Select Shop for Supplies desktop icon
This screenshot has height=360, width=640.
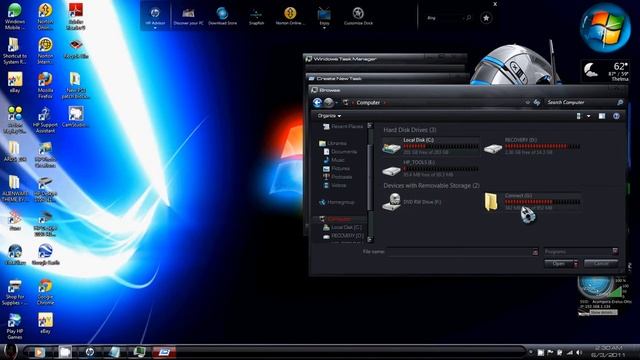15,292
